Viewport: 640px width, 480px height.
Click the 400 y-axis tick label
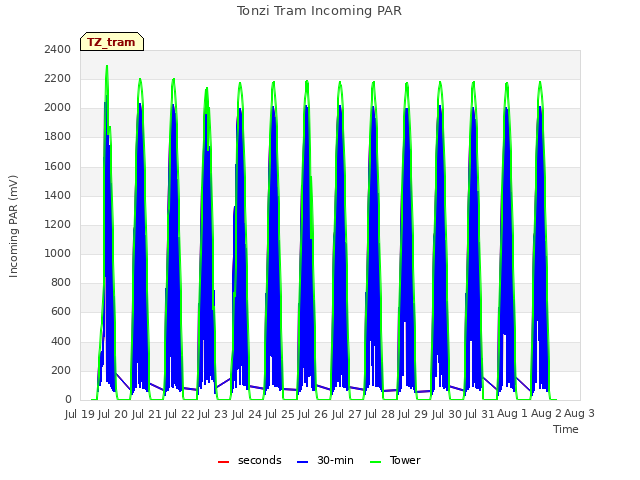pos(61,342)
